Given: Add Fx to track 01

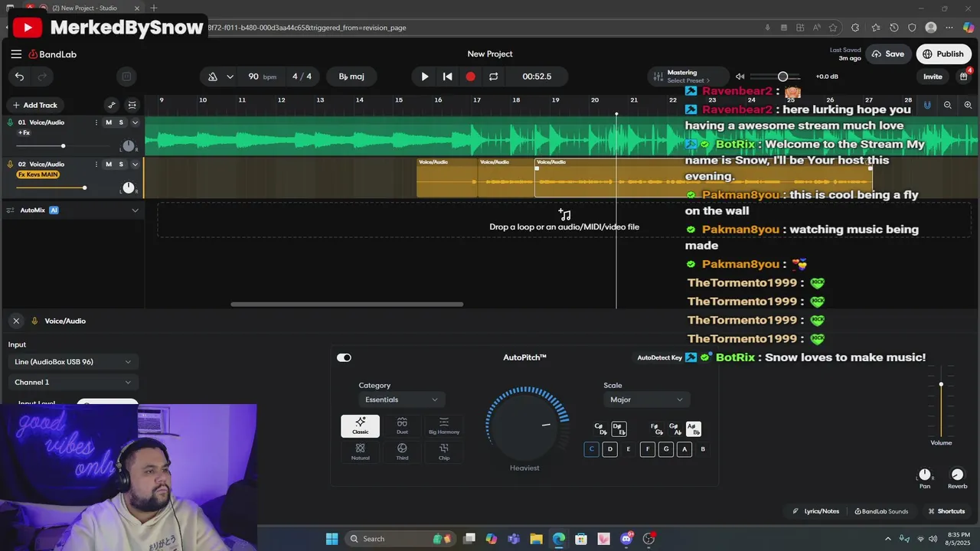Looking at the screenshot, I should point(24,133).
